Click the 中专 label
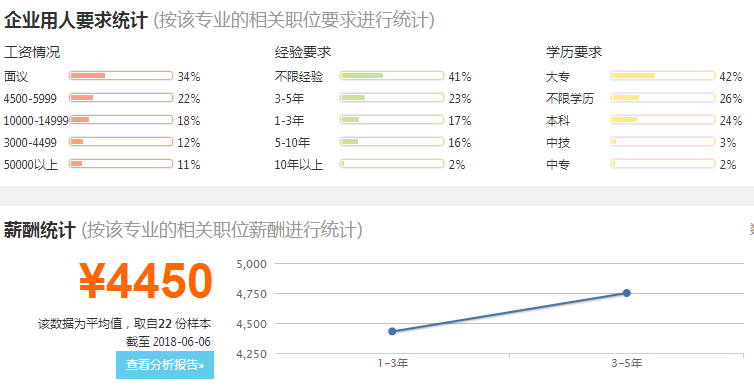 [x=558, y=165]
